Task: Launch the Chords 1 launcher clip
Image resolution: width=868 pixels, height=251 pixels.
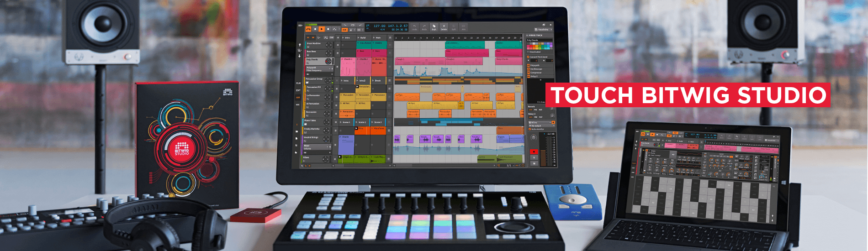Action: pyautogui.click(x=348, y=67)
